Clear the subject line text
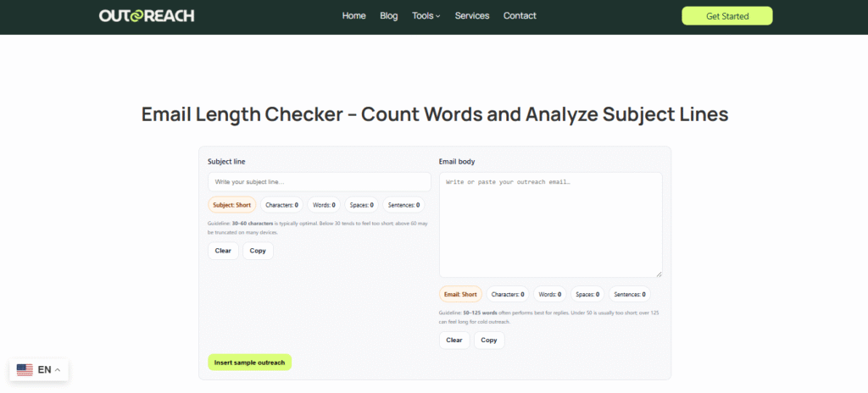This screenshot has height=393, width=868. pos(223,251)
